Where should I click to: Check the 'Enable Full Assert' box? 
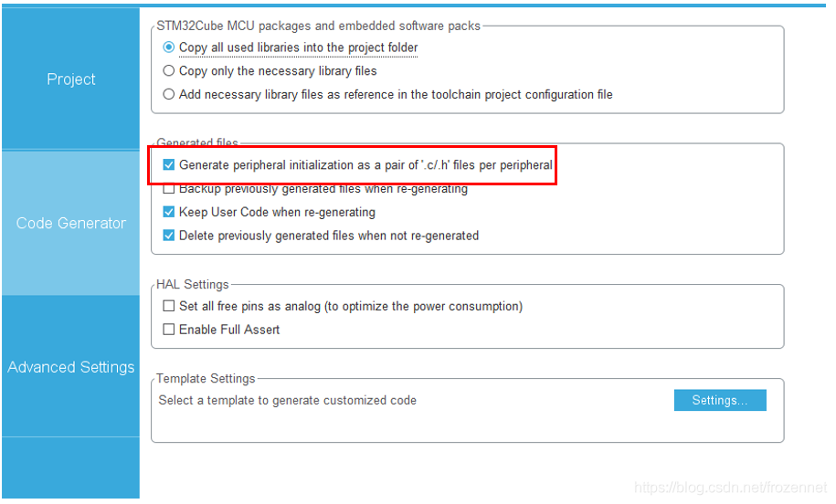(x=168, y=330)
